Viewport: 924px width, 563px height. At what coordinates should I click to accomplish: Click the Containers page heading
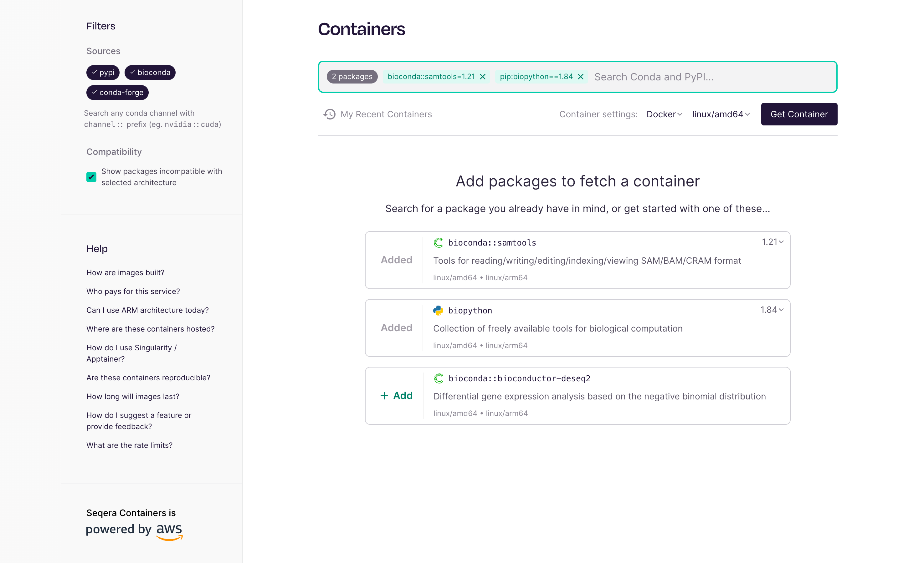coord(362,29)
